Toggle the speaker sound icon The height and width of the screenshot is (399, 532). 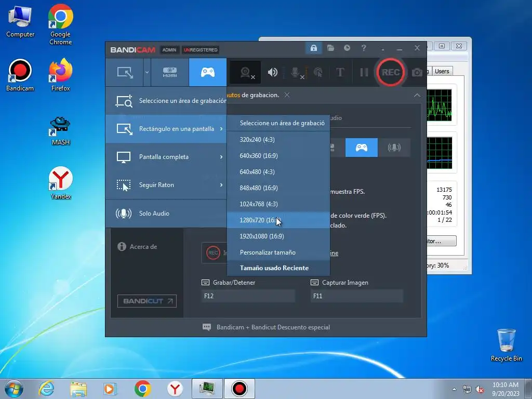pyautogui.click(x=272, y=72)
